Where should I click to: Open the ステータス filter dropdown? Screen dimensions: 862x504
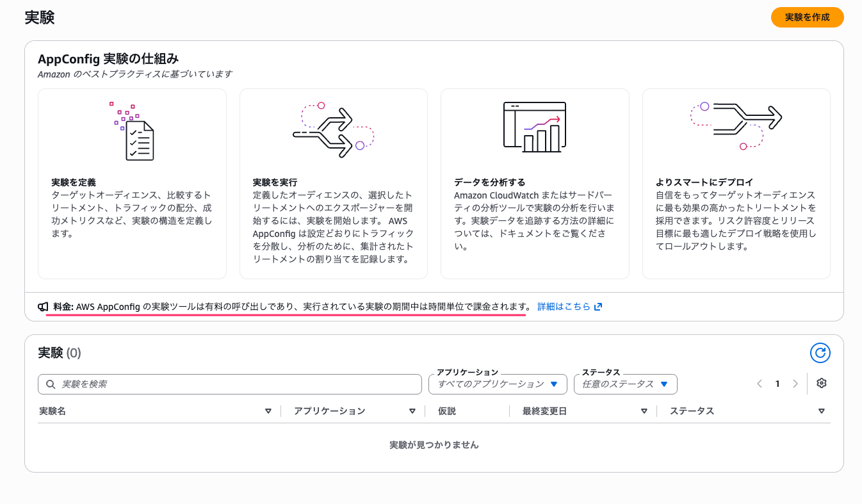(626, 384)
